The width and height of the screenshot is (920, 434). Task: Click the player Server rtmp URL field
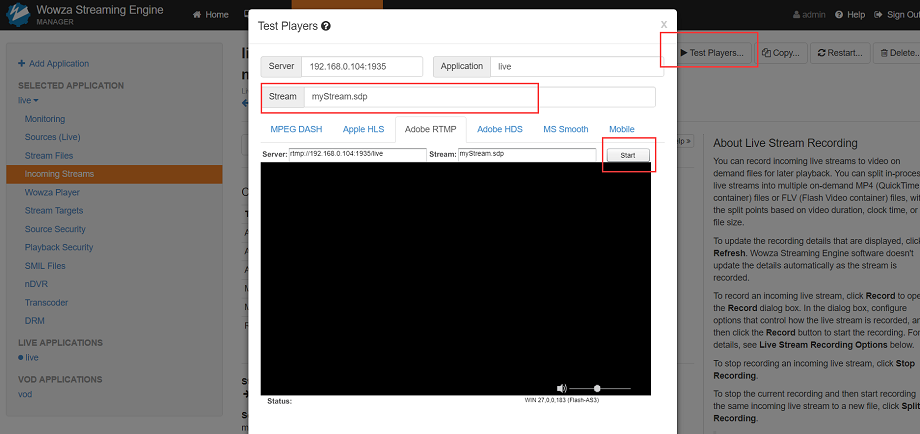(x=357, y=154)
